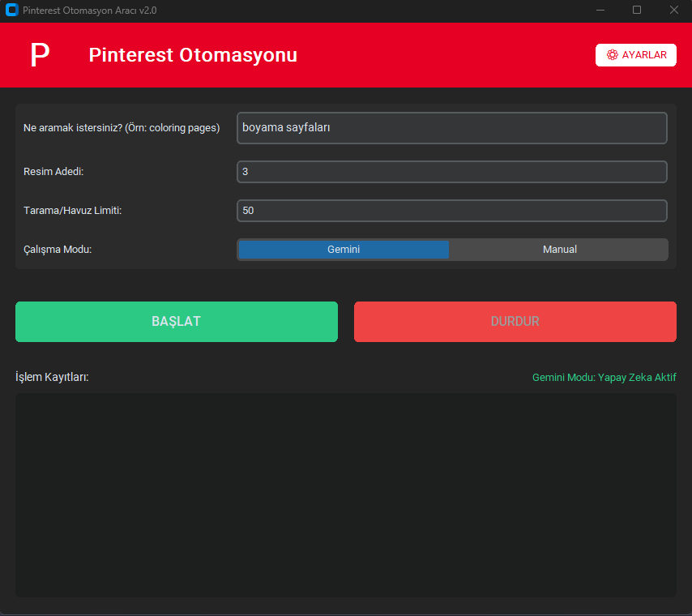Click the Ne aramak istersiniz label

pyautogui.click(x=122, y=127)
